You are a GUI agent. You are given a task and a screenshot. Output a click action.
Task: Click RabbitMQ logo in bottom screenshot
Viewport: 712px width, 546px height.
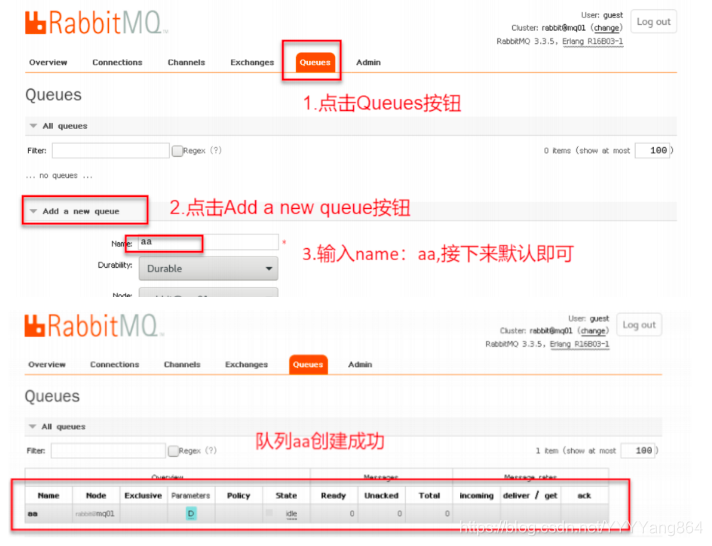click(x=94, y=325)
